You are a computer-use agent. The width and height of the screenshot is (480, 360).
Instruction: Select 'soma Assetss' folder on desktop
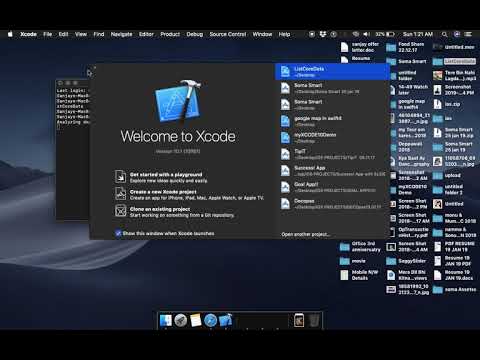pyautogui.click(x=454, y=290)
